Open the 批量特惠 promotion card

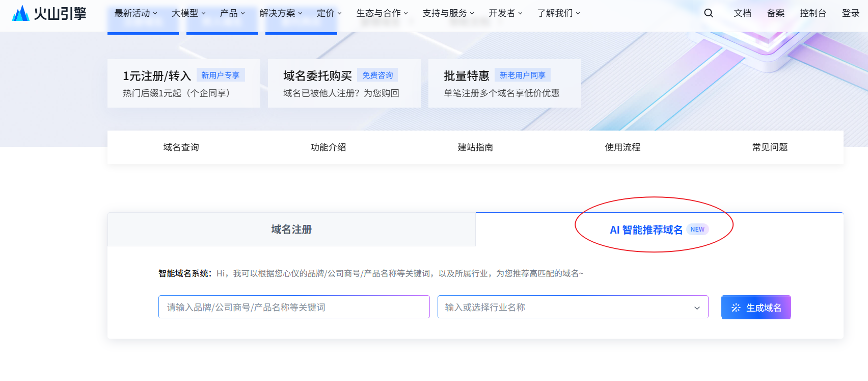tap(504, 84)
